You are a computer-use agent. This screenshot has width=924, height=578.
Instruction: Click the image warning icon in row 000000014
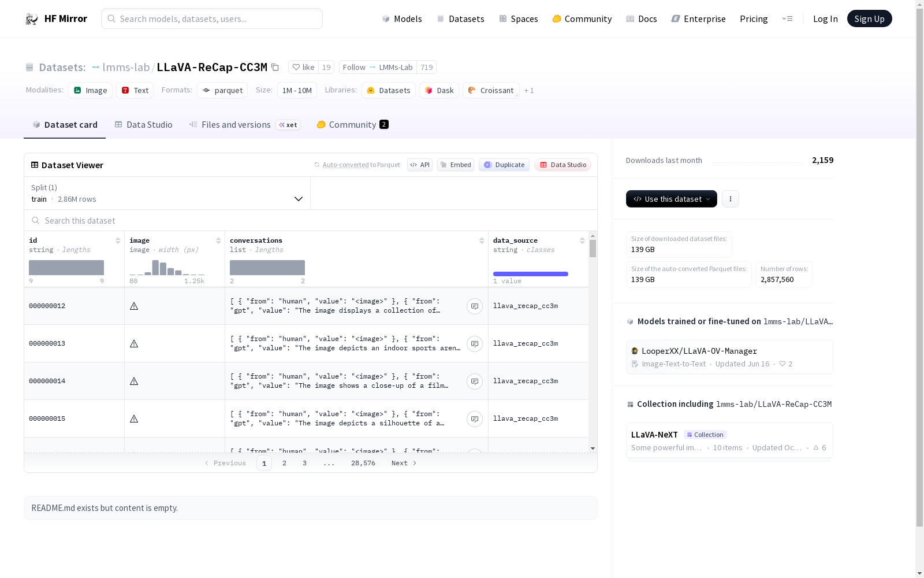(134, 381)
